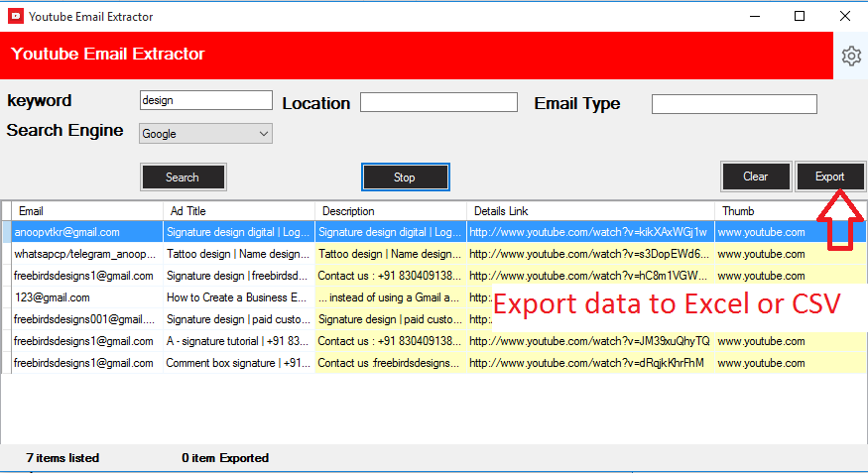Focus the Email Type input field
This screenshot has height=473, width=868.
click(734, 104)
